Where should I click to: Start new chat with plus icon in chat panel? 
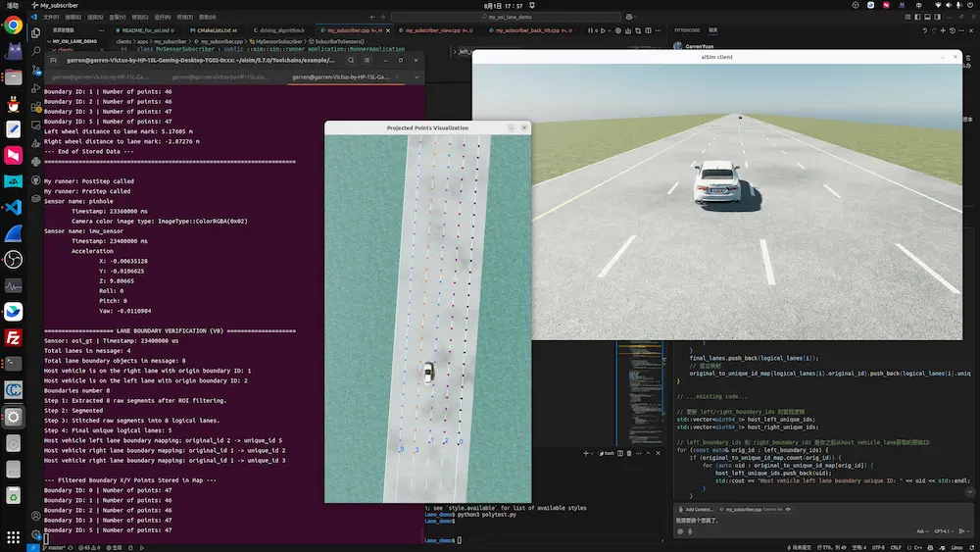click(x=943, y=30)
